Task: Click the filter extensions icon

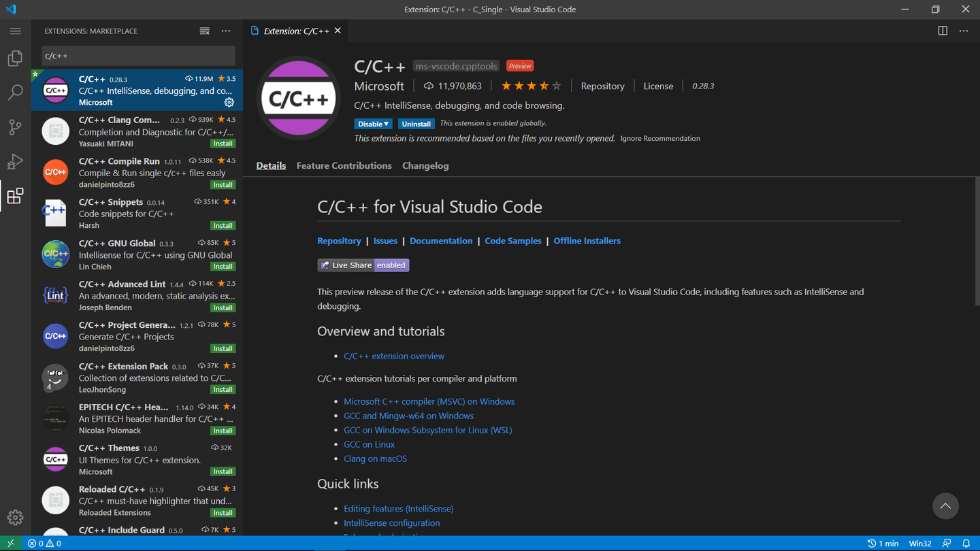Action: click(x=204, y=31)
